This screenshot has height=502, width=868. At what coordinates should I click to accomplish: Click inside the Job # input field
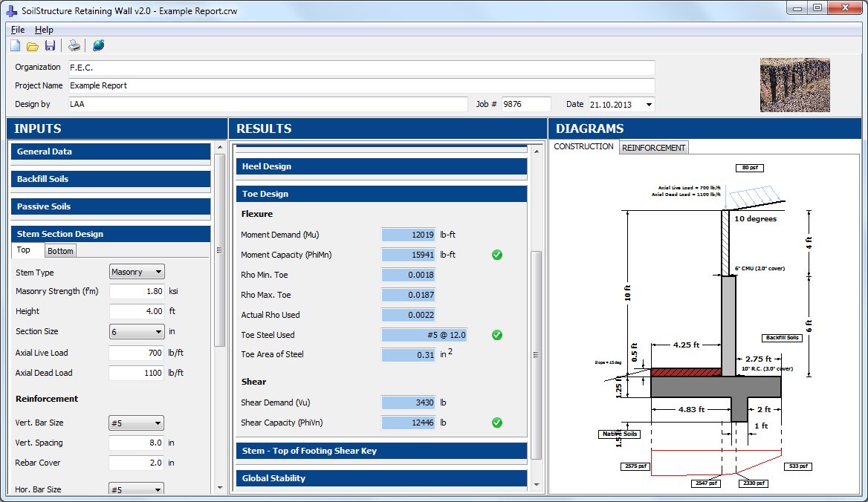[526, 104]
